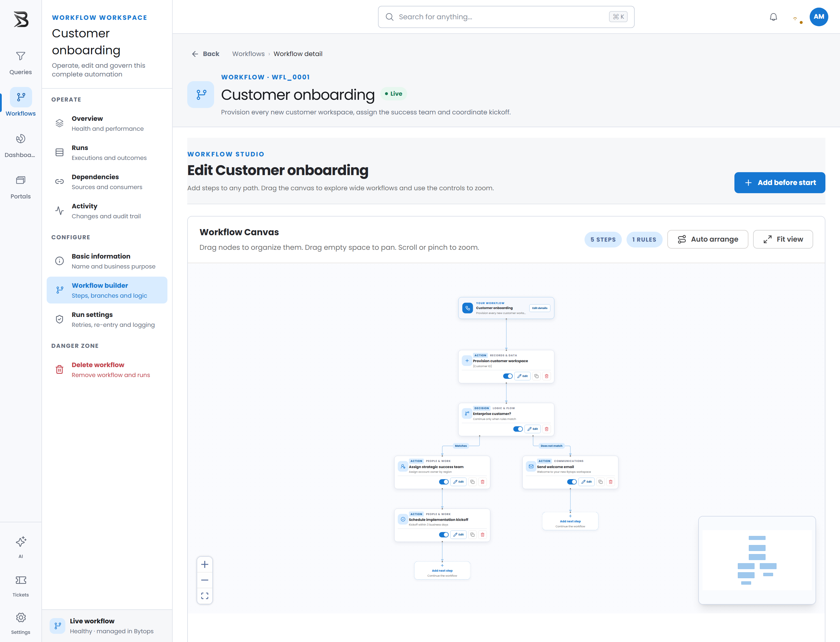Open Dependencies sources and consumers
This screenshot has height=642, width=840.
point(107,182)
